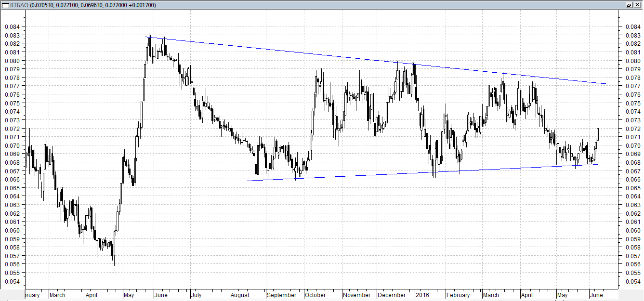
Task: Select the upper descending blue trendline
Action: tap(289, 50)
